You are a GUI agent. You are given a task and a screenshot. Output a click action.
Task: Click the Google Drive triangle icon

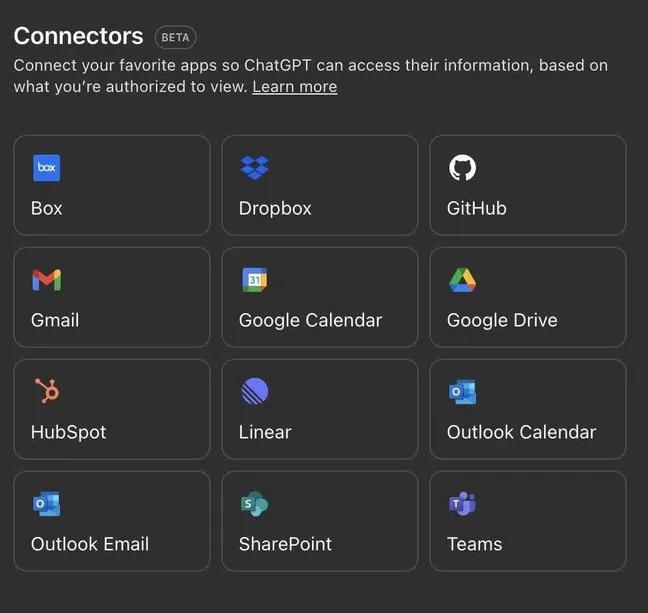[462, 280]
